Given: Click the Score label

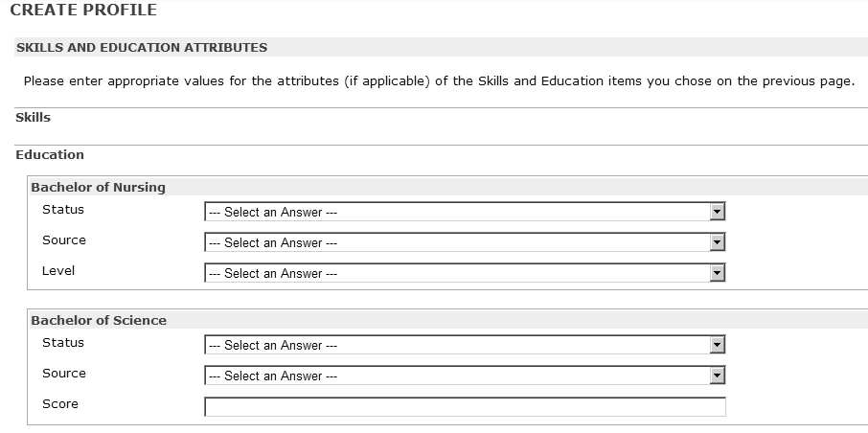Looking at the screenshot, I should tap(60, 404).
